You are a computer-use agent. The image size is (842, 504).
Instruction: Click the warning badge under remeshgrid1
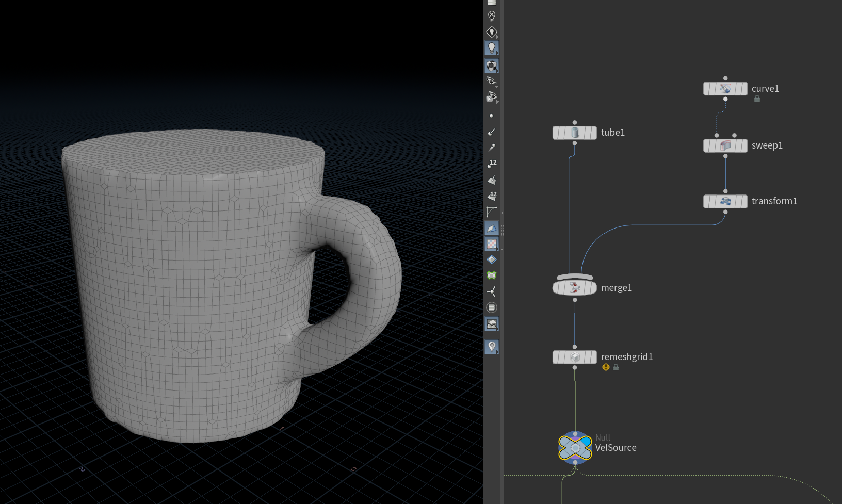[x=606, y=367]
